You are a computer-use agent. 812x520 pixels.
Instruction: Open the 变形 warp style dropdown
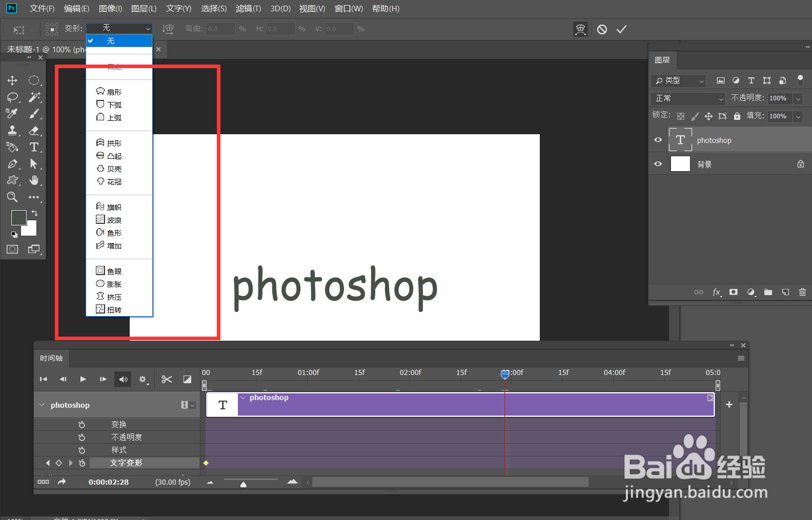[x=119, y=28]
